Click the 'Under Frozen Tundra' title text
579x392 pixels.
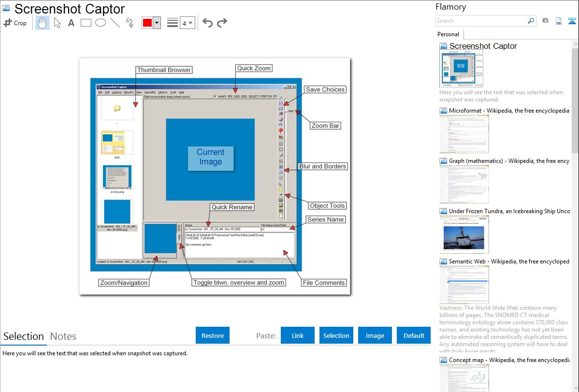pyautogui.click(x=509, y=211)
